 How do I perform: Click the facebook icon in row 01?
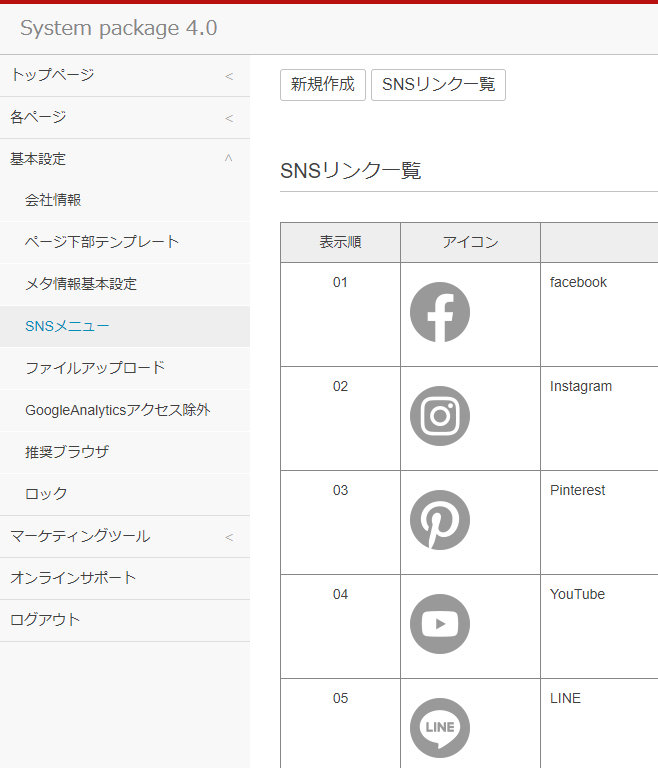439,312
